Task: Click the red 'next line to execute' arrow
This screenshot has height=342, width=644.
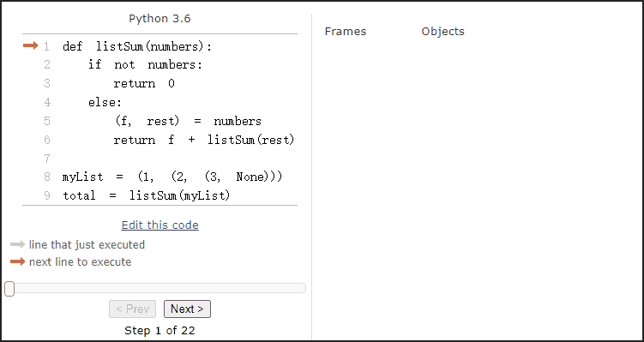Action: point(18,261)
